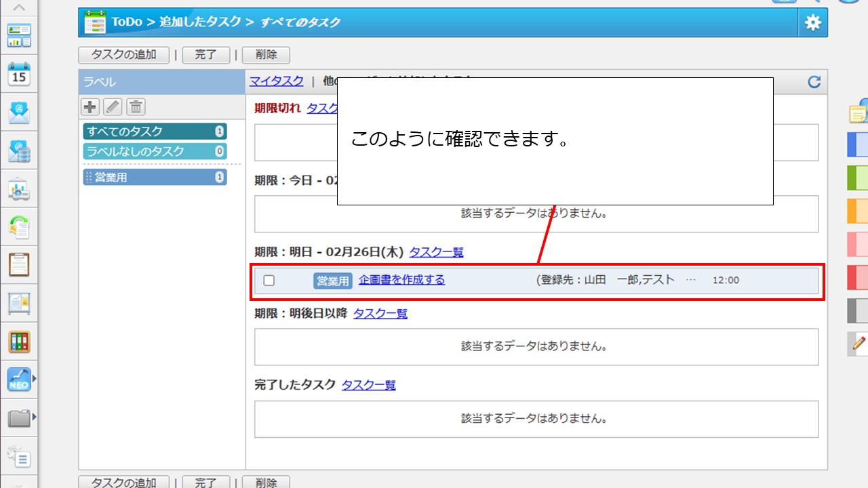Switch to the マイタスク tab
This screenshot has width=868, height=488.
point(276,81)
